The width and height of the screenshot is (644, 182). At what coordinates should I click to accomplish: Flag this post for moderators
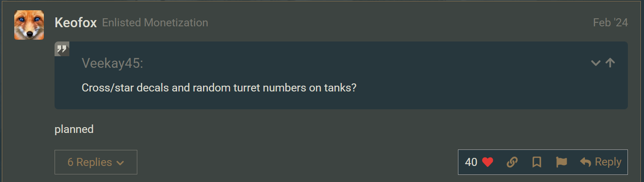coord(561,162)
